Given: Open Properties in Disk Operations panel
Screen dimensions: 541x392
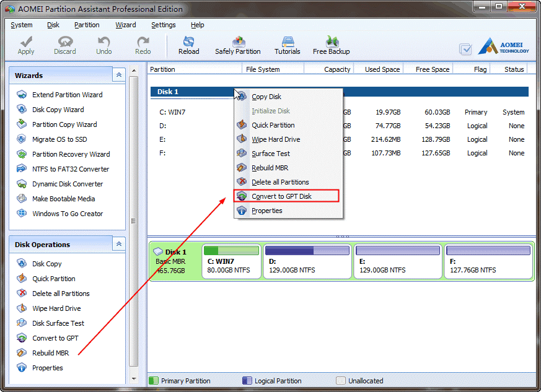Looking at the screenshot, I should pos(40,367).
